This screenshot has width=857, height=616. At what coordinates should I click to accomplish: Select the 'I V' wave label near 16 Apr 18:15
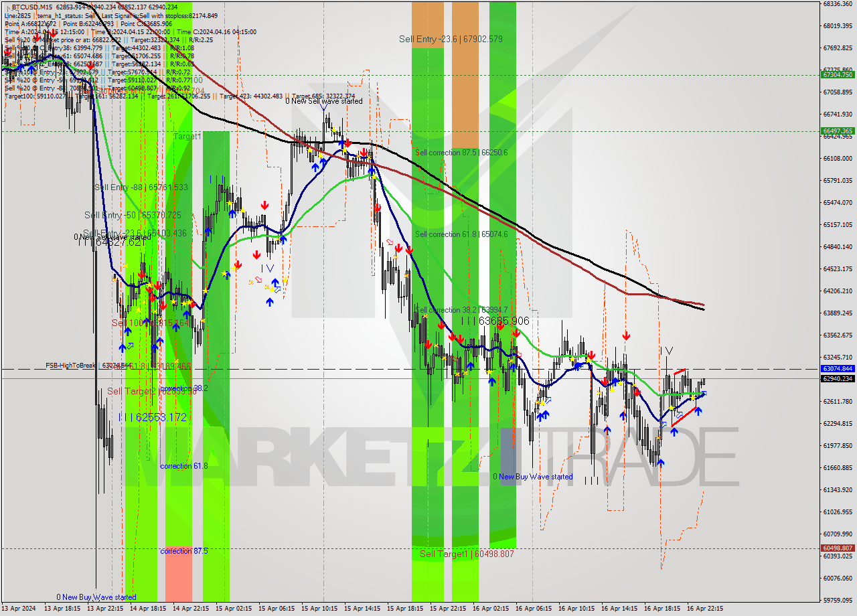(x=666, y=350)
